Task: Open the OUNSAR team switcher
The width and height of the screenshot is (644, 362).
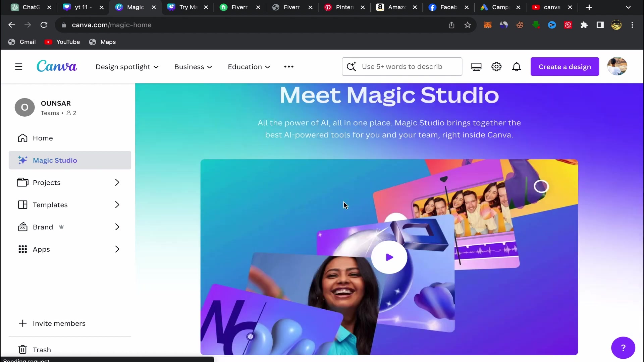Action: 70,108
